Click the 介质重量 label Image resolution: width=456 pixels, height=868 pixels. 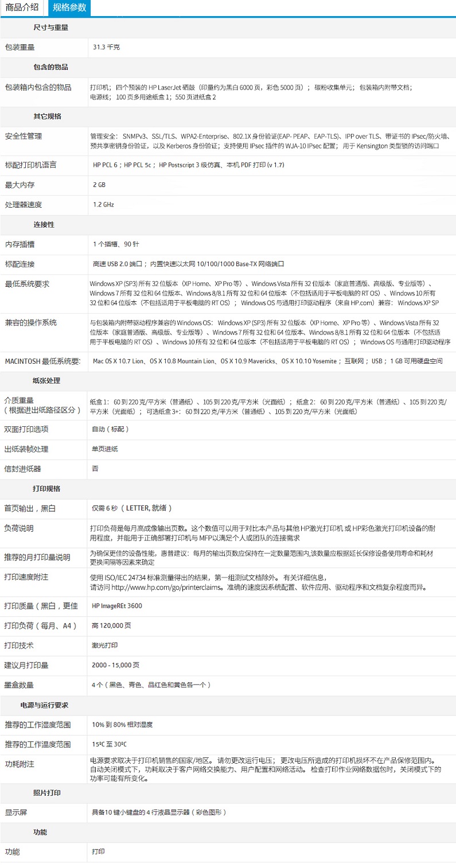[20, 401]
